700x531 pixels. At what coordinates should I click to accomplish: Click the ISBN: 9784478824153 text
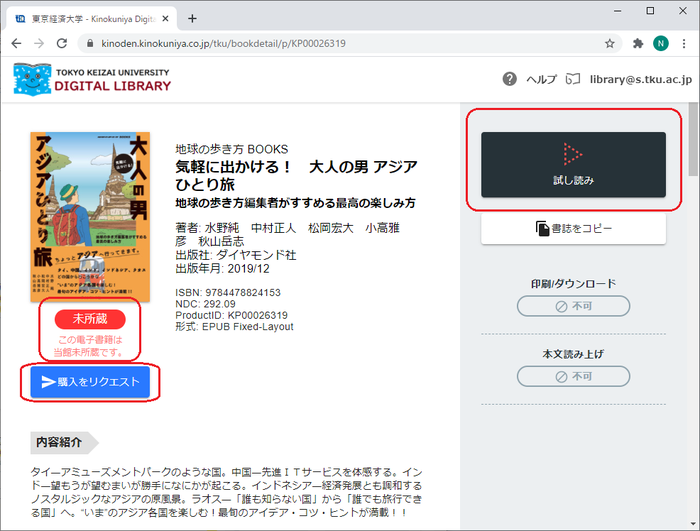click(x=228, y=293)
